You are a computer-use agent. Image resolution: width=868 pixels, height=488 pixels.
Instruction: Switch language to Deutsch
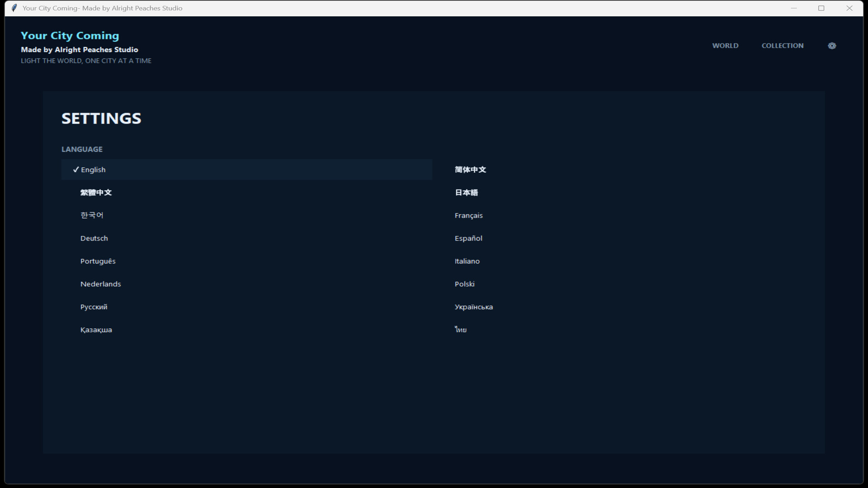tap(94, 238)
